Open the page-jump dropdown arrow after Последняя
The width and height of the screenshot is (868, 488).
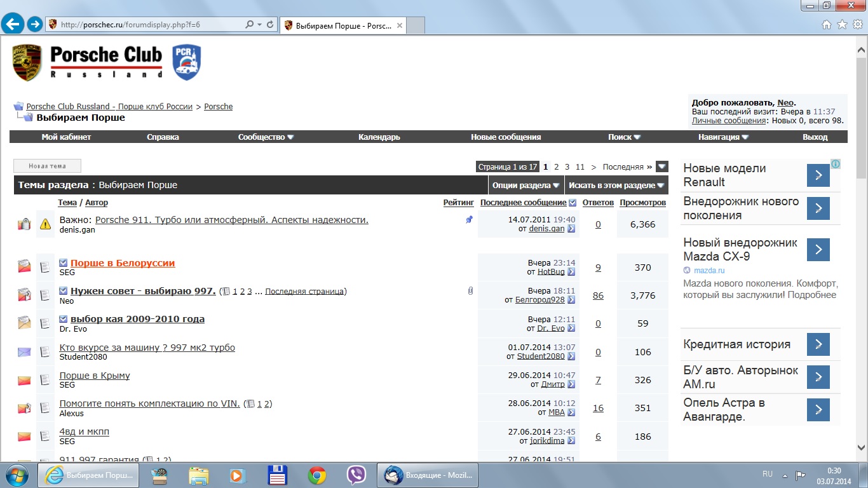[x=662, y=166]
